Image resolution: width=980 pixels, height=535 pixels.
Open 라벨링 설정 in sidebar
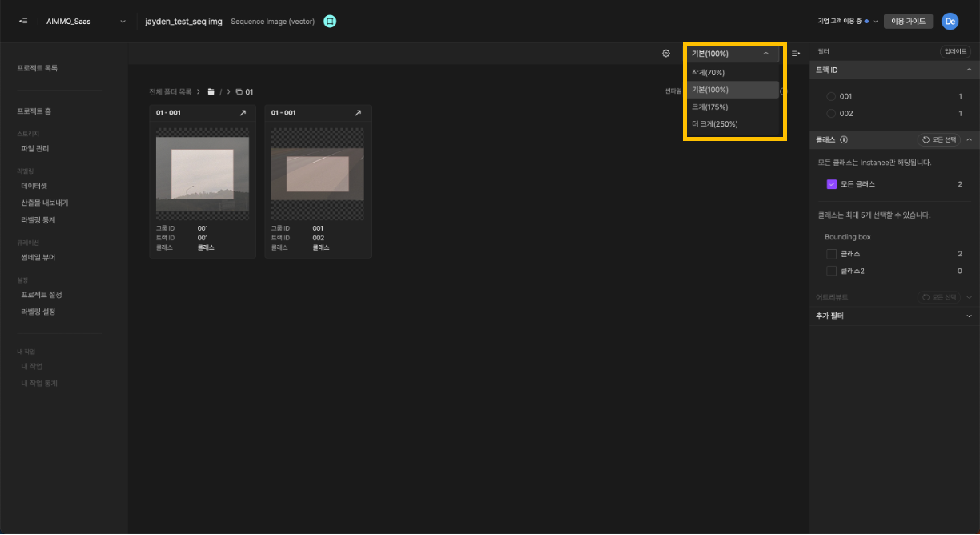click(38, 312)
